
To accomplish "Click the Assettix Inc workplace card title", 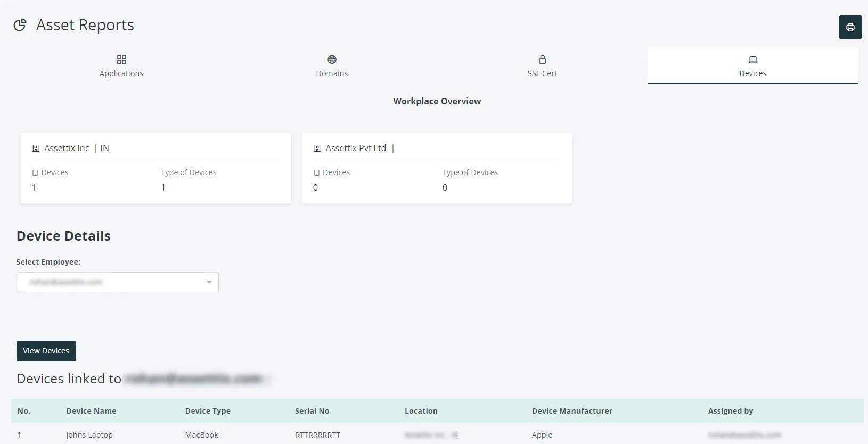I will coord(67,148).
